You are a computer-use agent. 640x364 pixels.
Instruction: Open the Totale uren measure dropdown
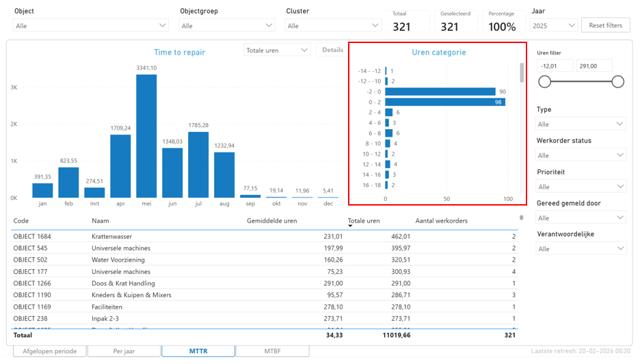[277, 51]
